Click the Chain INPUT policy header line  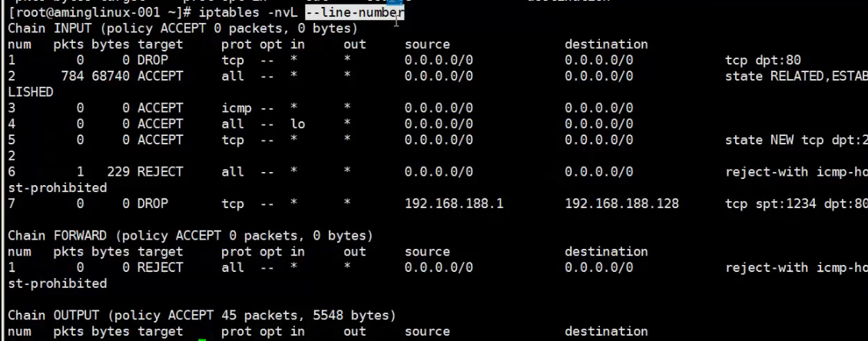(x=183, y=28)
